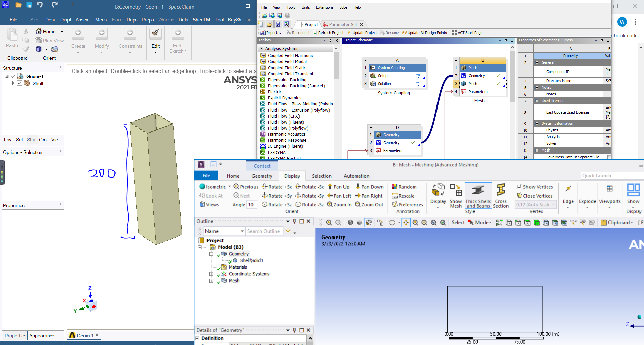Click Update All Design Points

click(x=424, y=33)
